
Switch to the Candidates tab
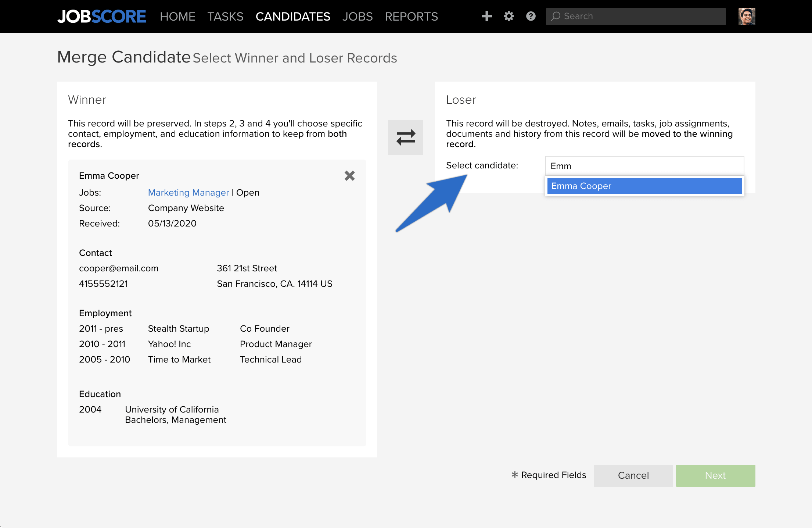pyautogui.click(x=293, y=17)
